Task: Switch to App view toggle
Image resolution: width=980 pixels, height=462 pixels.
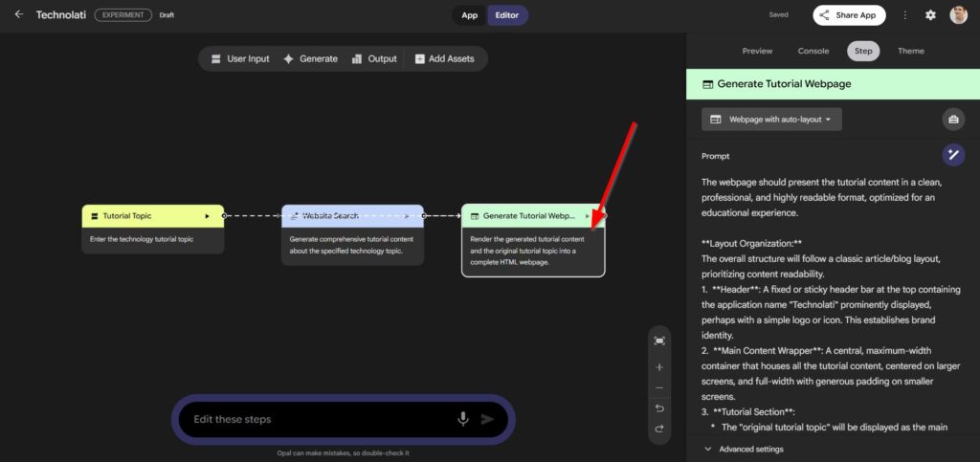Action: point(470,15)
